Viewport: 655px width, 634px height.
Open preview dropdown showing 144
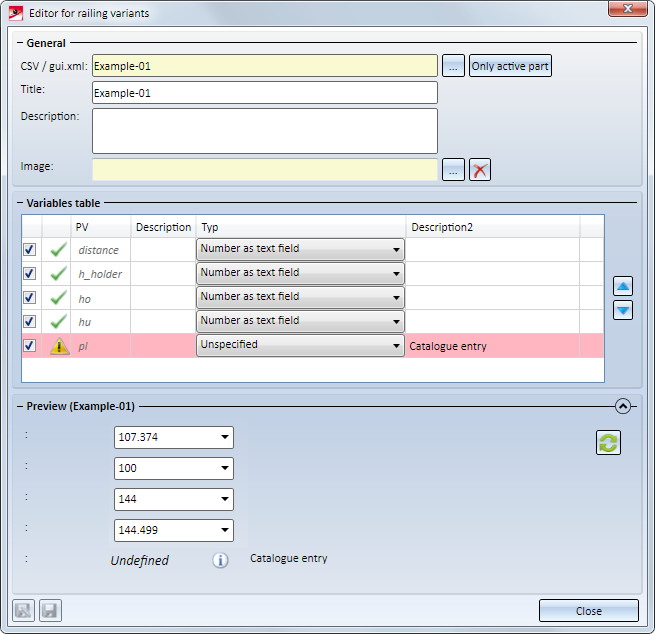pos(174,499)
